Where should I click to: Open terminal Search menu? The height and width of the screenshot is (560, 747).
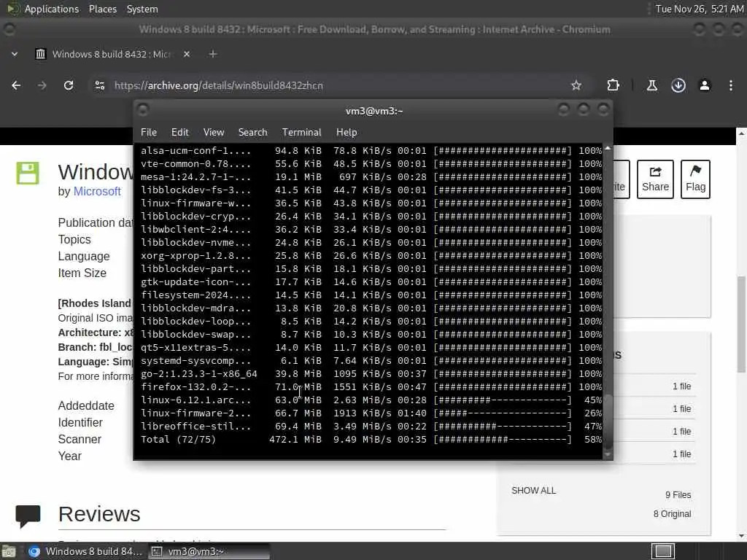tap(252, 133)
